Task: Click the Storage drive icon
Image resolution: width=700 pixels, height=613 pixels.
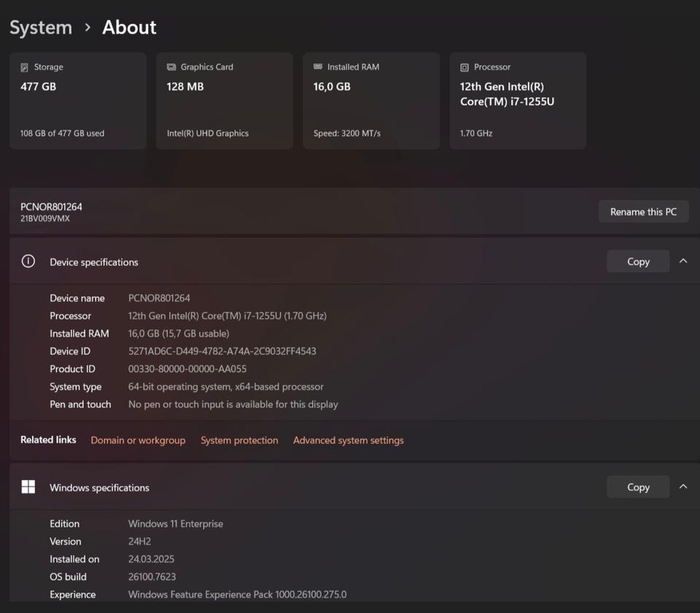Action: pos(25,67)
